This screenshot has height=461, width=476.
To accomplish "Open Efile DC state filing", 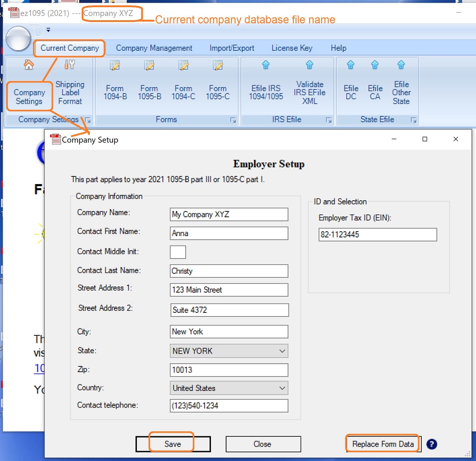I will (x=350, y=85).
